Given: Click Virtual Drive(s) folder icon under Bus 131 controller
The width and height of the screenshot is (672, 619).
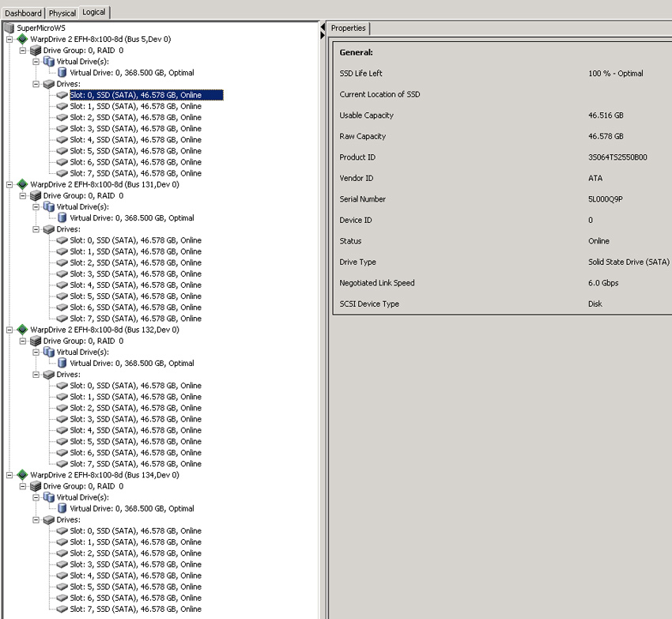Looking at the screenshot, I should pyautogui.click(x=49, y=207).
